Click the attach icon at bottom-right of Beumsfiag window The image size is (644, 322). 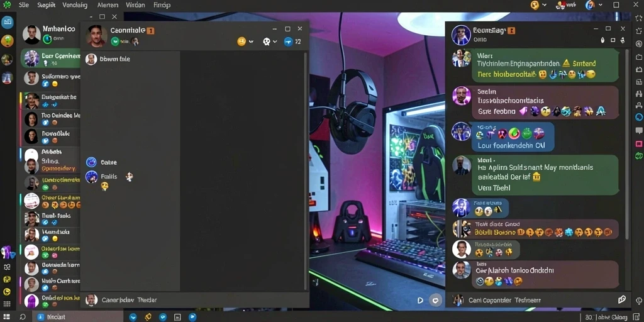[622, 300]
